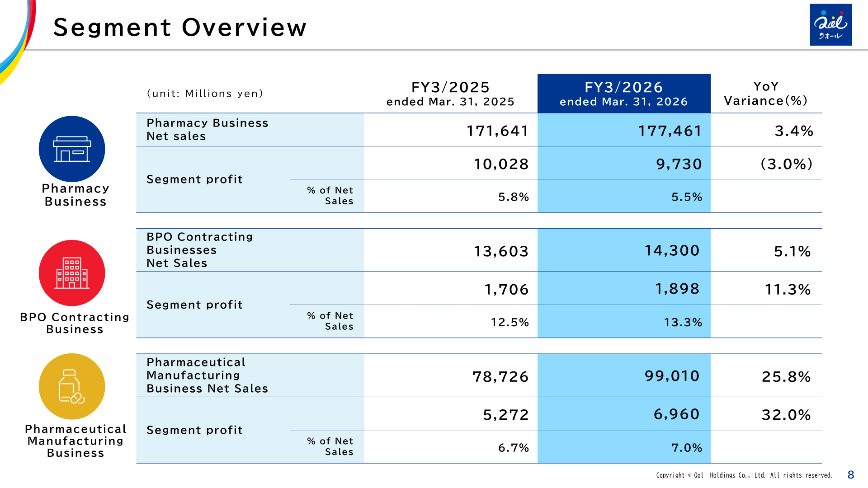Click the 3.4% variance cell
This screenshot has height=488, width=868.
tap(794, 131)
